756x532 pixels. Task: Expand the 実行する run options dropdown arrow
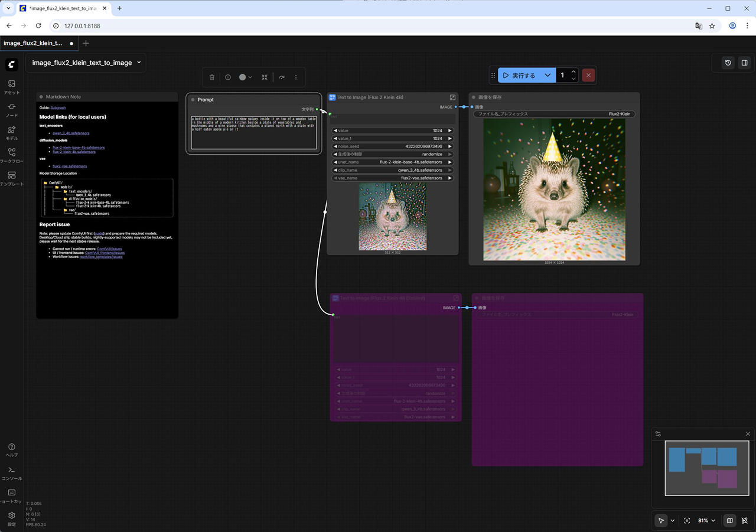pyautogui.click(x=548, y=76)
